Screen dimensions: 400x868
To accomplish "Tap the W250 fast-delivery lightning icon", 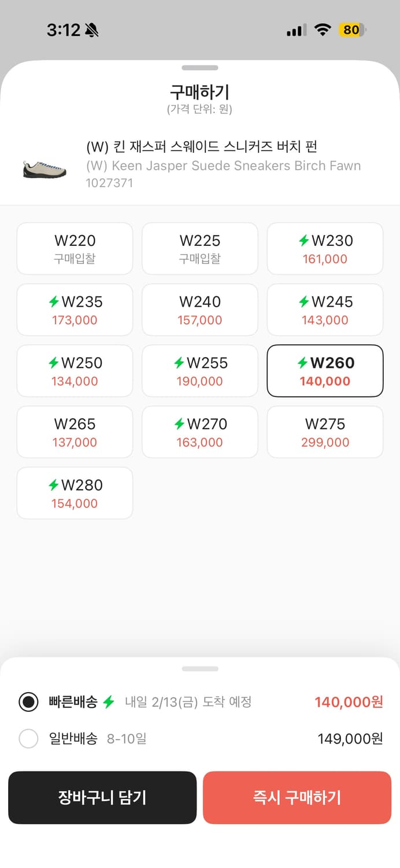I will pos(54,363).
